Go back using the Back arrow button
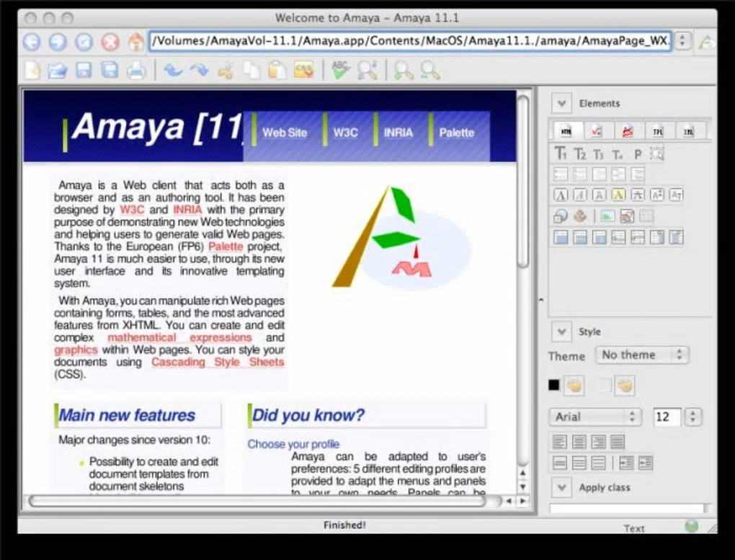Screen dimensions: 735x560 point(32,43)
